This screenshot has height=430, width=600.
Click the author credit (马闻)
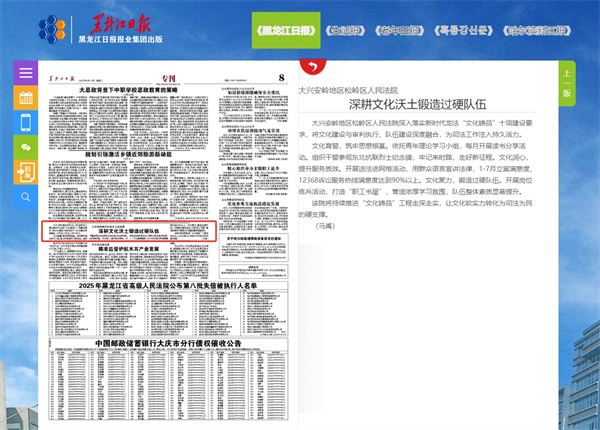pyautogui.click(x=325, y=226)
